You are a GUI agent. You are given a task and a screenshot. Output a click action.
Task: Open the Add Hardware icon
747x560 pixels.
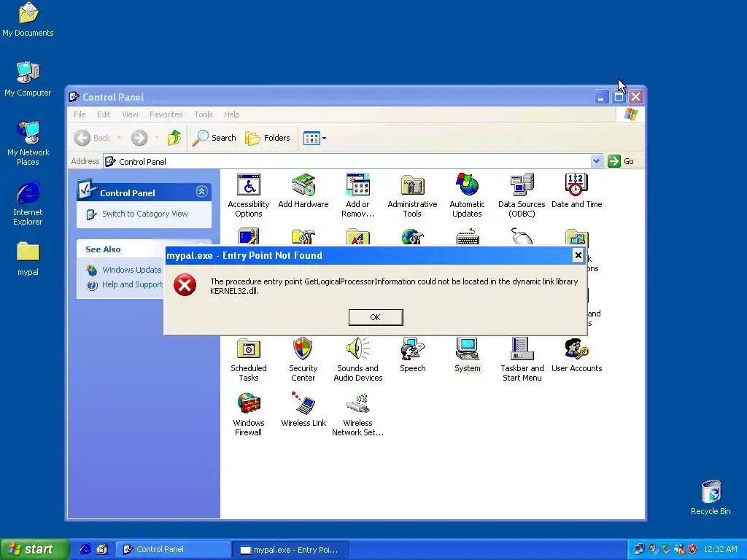tap(303, 190)
